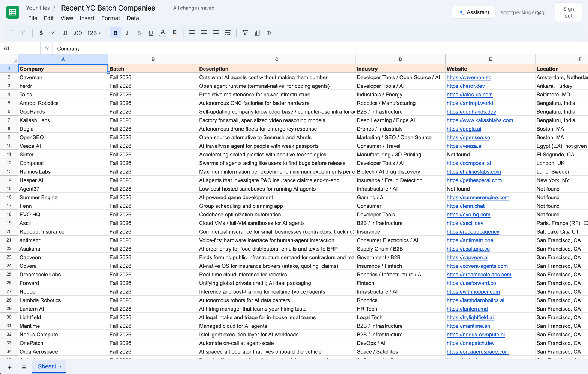The height and width of the screenshot is (374, 588).
Task: Click the select-all corner box
Action: pos(9,59)
